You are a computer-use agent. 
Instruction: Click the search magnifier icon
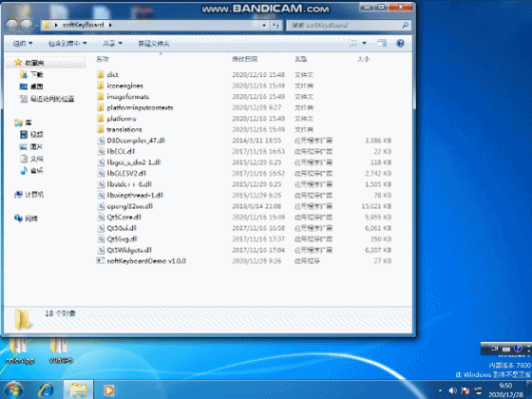(x=405, y=25)
